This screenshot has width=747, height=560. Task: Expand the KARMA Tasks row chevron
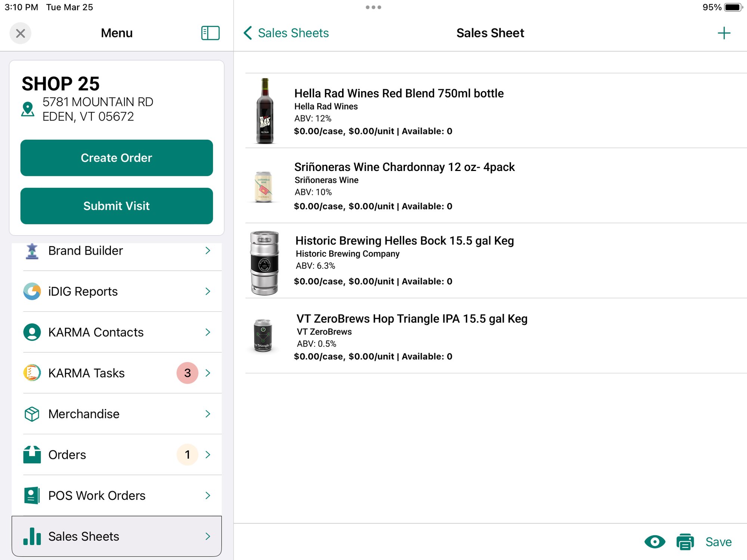(x=208, y=373)
